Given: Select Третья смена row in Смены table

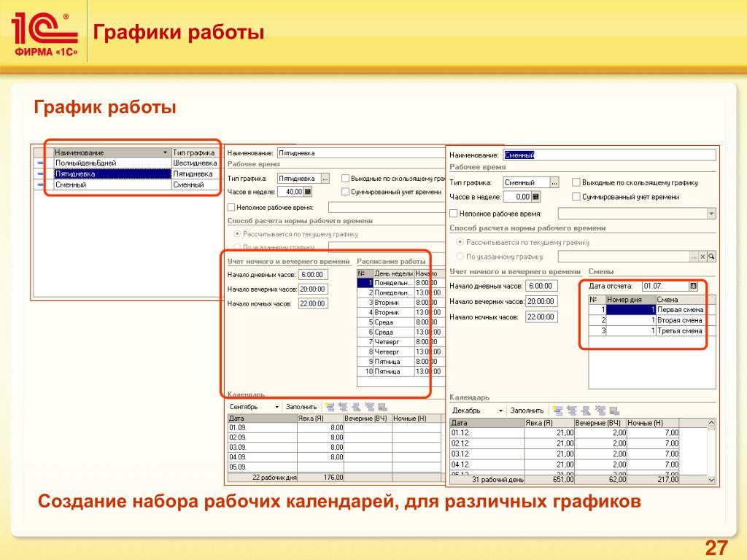Looking at the screenshot, I should coord(652,331).
